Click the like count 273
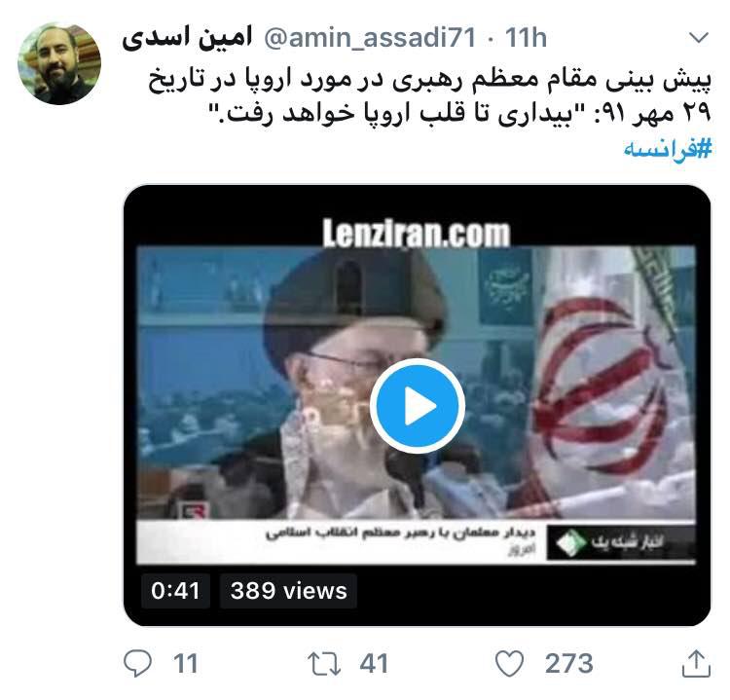 click(569, 664)
